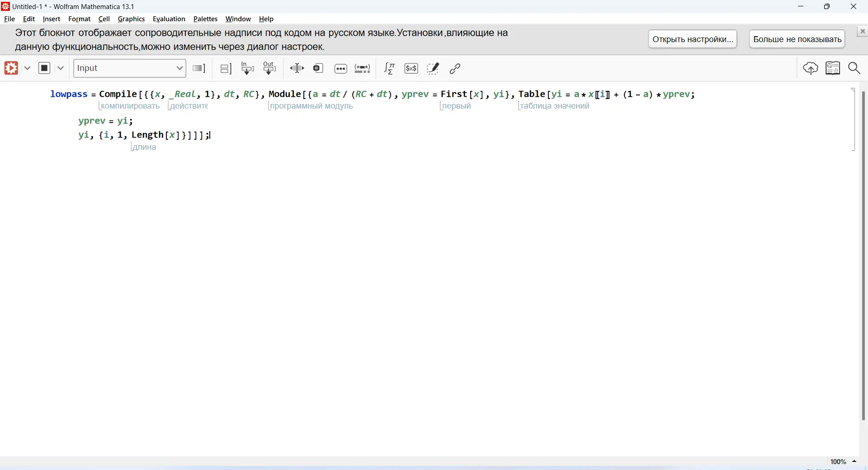Open the drawing tools pencil icon

pos(433,68)
